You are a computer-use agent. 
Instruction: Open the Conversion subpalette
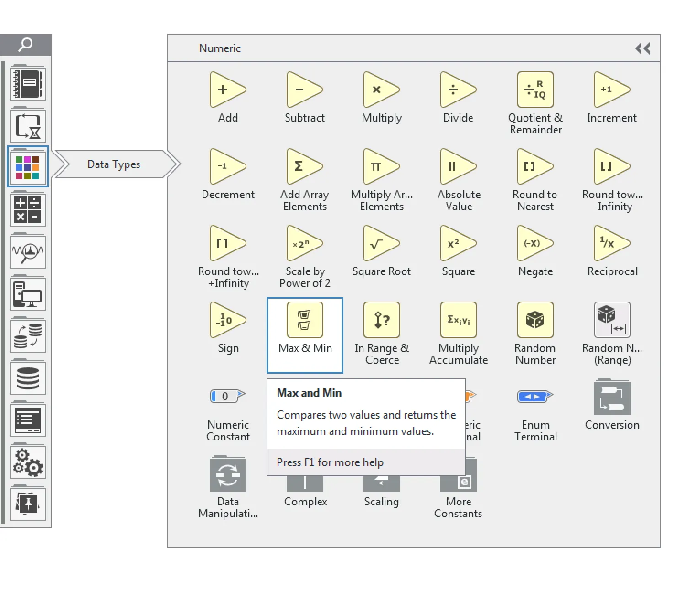pyautogui.click(x=611, y=397)
